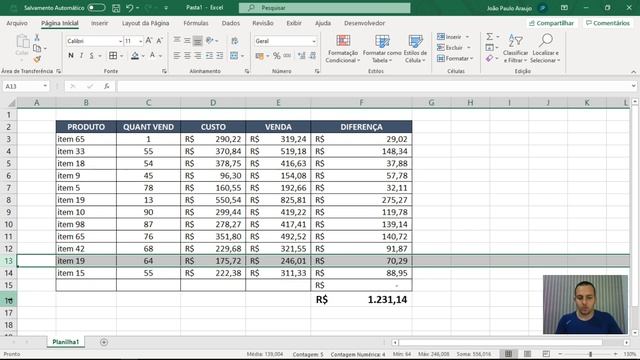Toggle Middle vertical alignment
Image resolution: width=640 pixels, height=360 pixels.
tap(187, 41)
